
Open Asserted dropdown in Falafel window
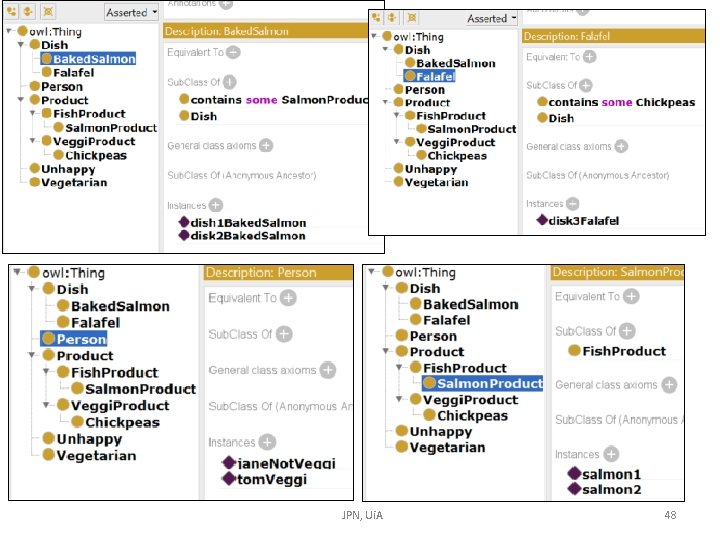[491, 18]
